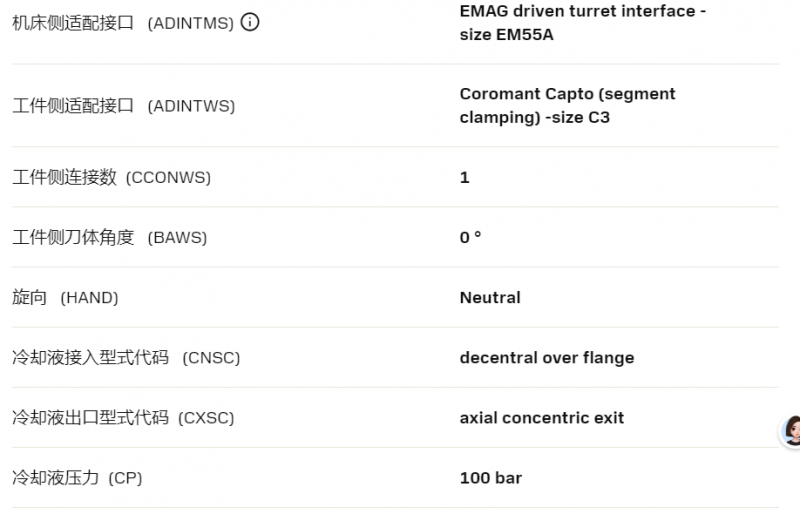The width and height of the screenshot is (800, 514).
Task: Click the axial concentric exit value
Action: click(542, 418)
